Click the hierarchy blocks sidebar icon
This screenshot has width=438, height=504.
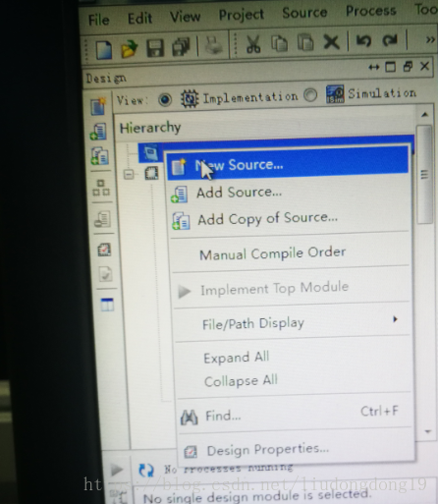tap(101, 188)
